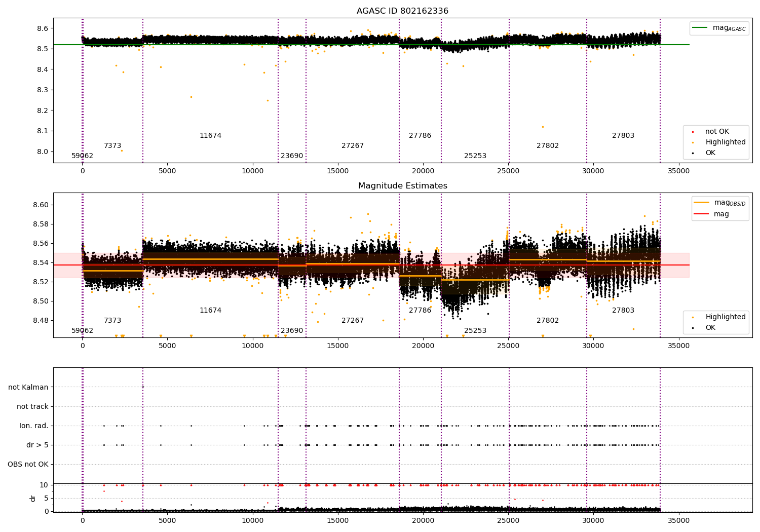
Task: Click the 'not track' axis label
Action: (32, 407)
